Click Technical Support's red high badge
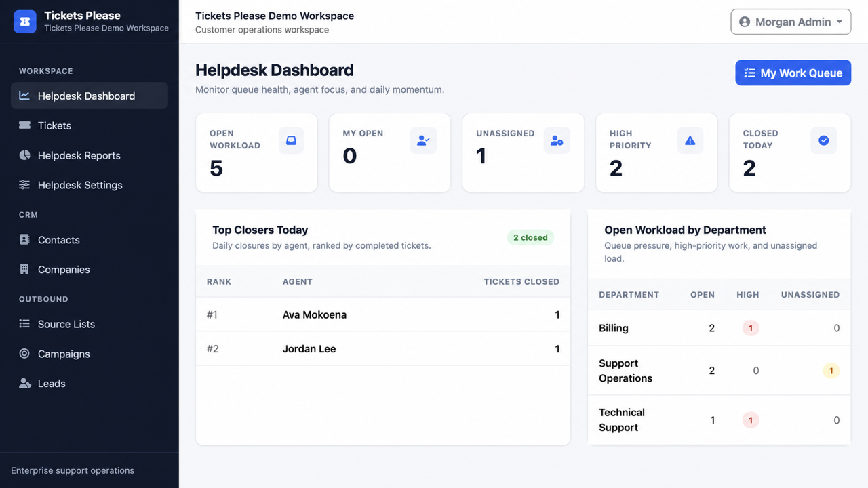Screen dimensions: 868x488 (750, 420)
